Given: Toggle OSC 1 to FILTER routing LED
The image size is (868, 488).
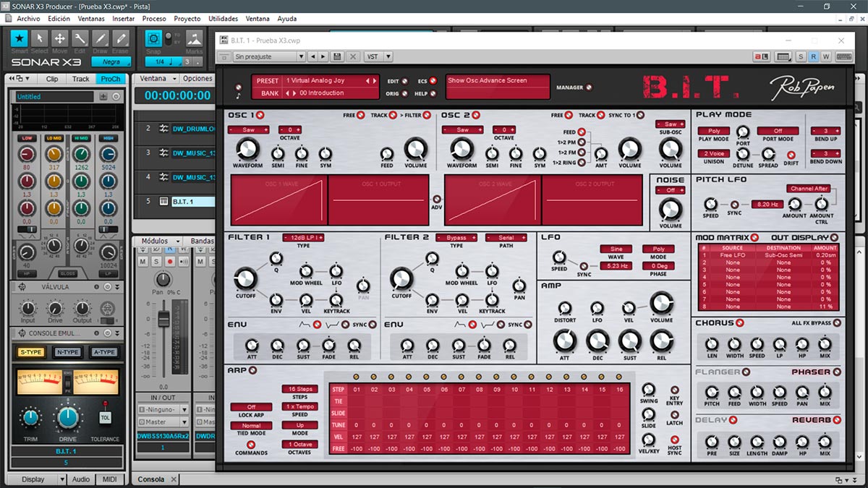Looking at the screenshot, I should click(427, 115).
